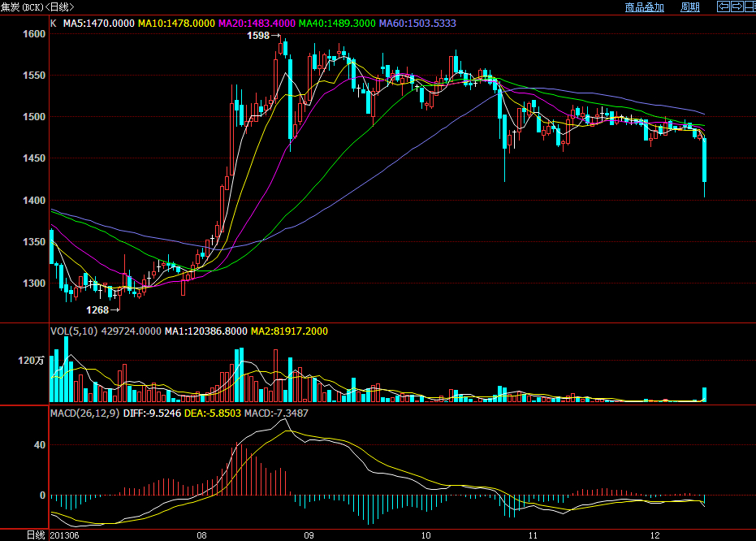Viewport: 756px width, 541px height.
Task: Click the 08 month axis label
Action: tap(201, 535)
